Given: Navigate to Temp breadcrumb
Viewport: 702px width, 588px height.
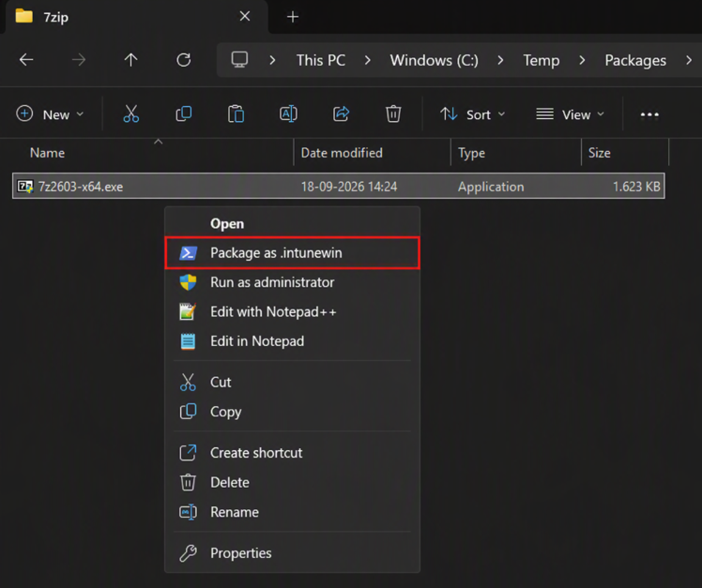Looking at the screenshot, I should 542,60.
